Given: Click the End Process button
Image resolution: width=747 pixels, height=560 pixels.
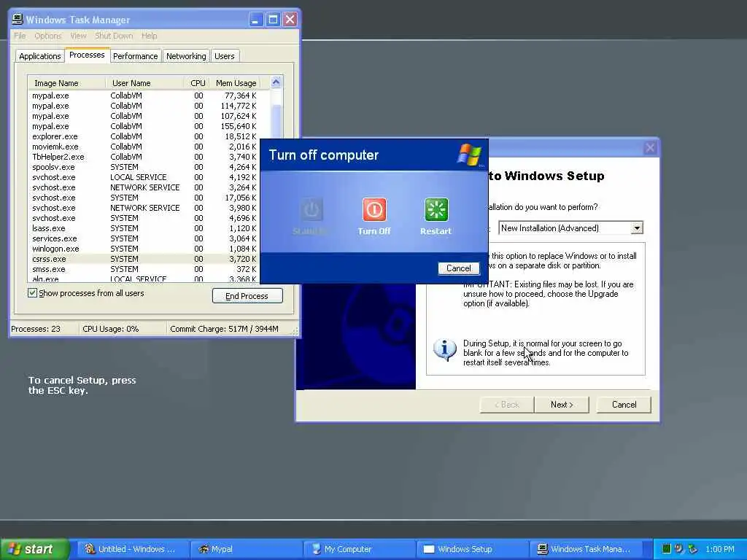Looking at the screenshot, I should tap(247, 296).
